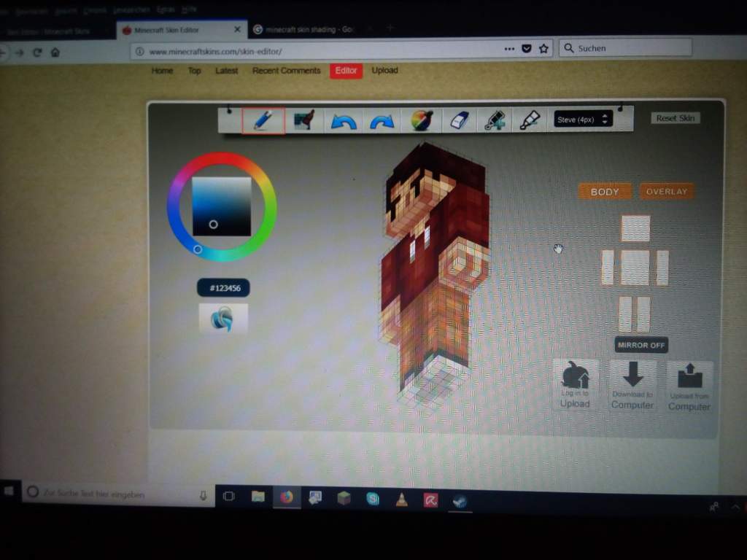Toggle the left-hand leg part visibility

pyautogui.click(x=625, y=314)
